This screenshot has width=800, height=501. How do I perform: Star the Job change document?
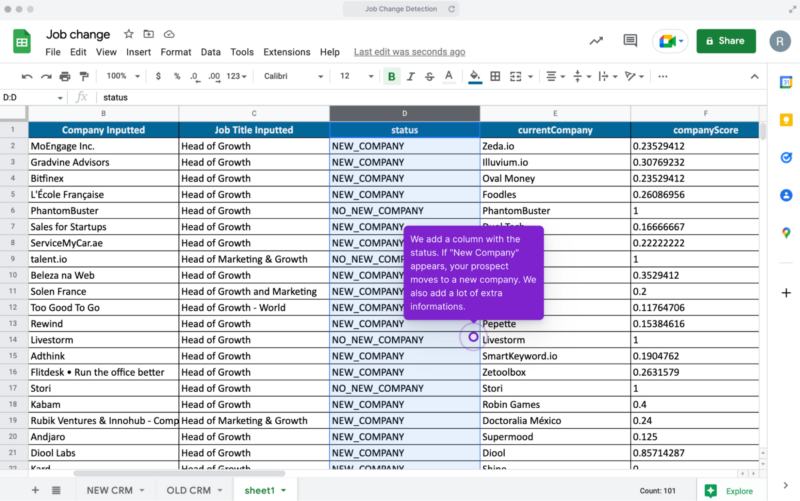[129, 34]
